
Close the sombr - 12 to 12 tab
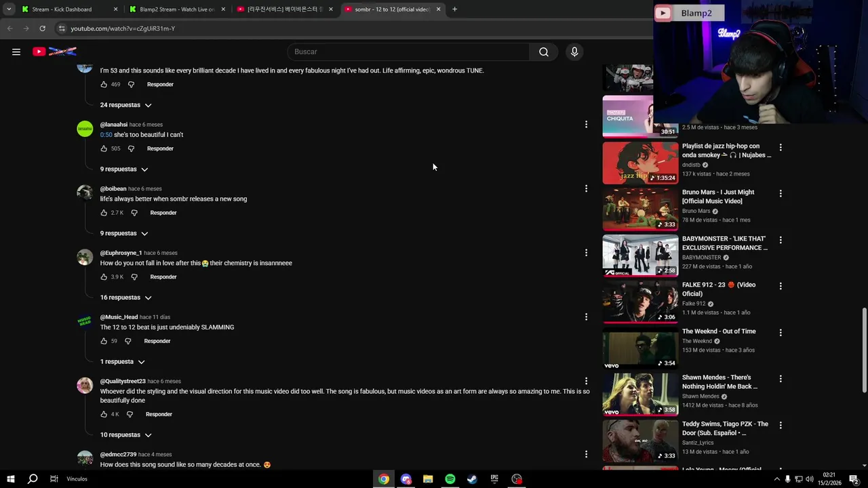438,9
